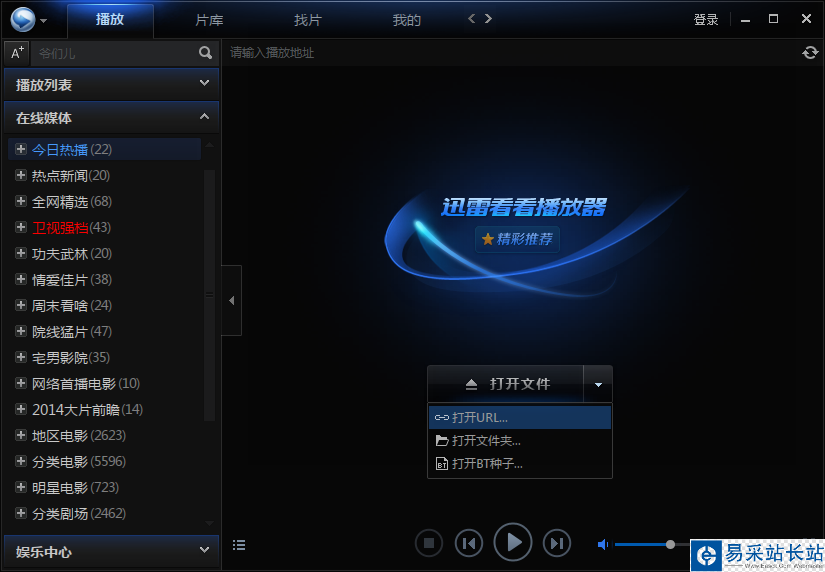Expand the 热点新闻 tree node
The height and width of the screenshot is (572, 825).
pyautogui.click(x=21, y=175)
